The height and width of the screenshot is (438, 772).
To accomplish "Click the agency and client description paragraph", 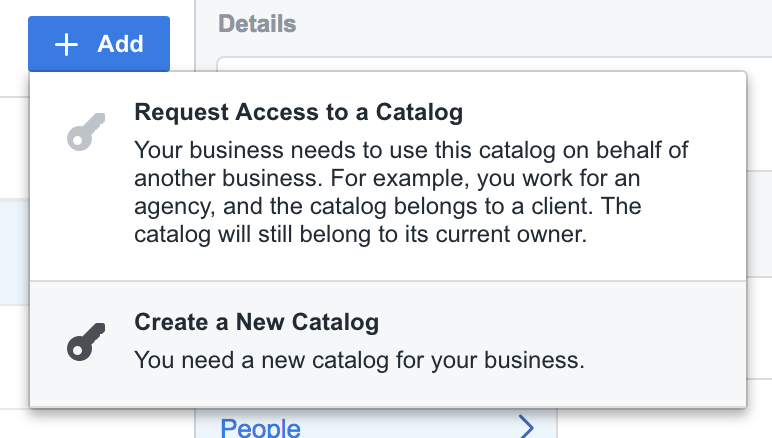I will pyautogui.click(x=414, y=194).
